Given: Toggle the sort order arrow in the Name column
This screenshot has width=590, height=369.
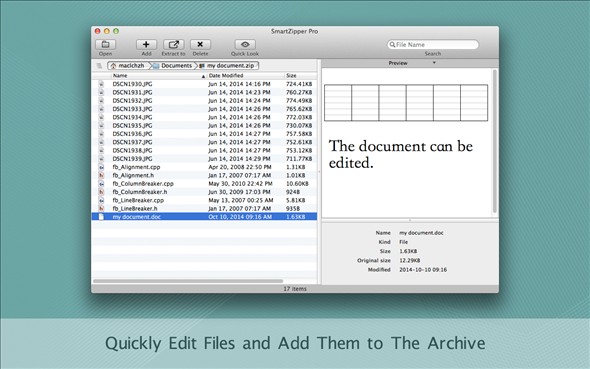Looking at the screenshot, I should tap(203, 76).
